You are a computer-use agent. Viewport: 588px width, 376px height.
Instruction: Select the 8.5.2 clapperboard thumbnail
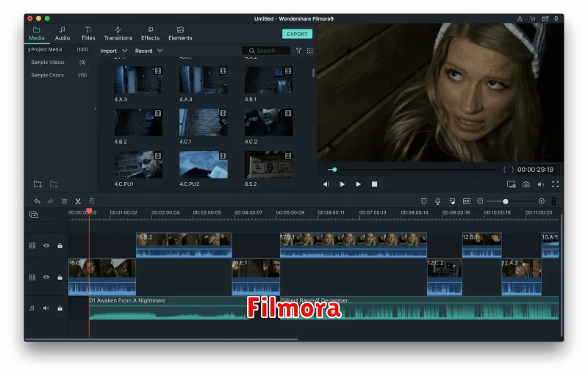[268, 164]
